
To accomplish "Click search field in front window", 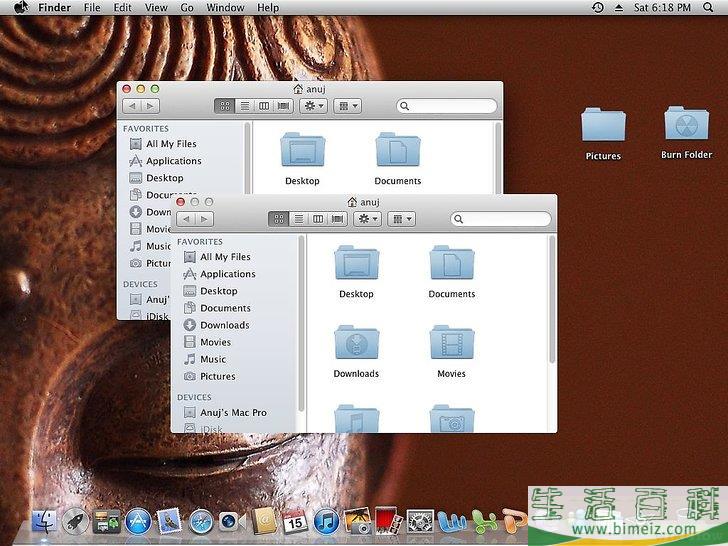I will 501,219.
